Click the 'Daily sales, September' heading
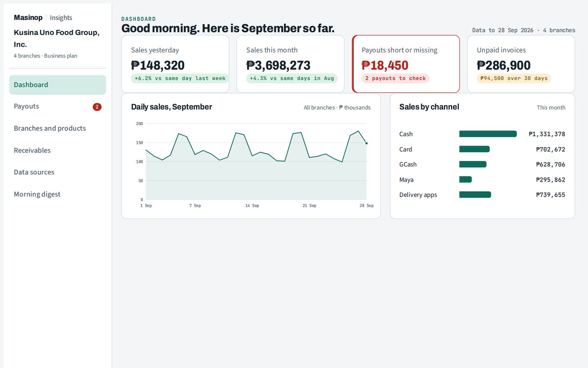Viewport: 588px width, 368px height. pos(171,107)
